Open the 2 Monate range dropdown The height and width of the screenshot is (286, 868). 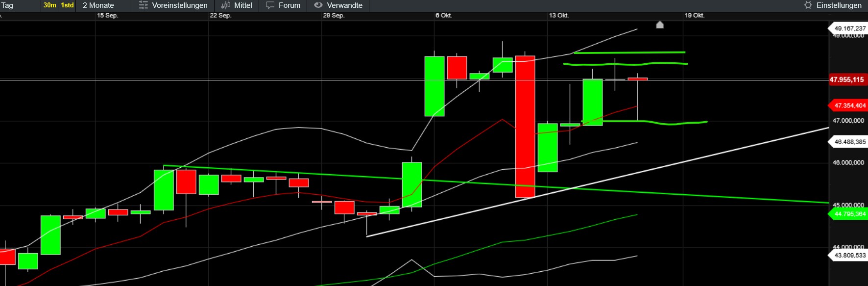coord(98,5)
